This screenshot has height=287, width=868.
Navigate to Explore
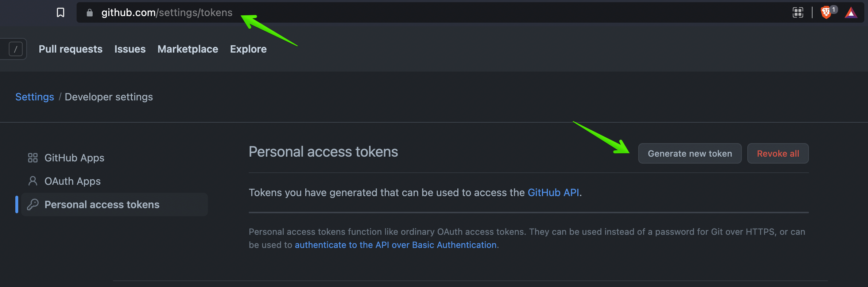point(248,49)
